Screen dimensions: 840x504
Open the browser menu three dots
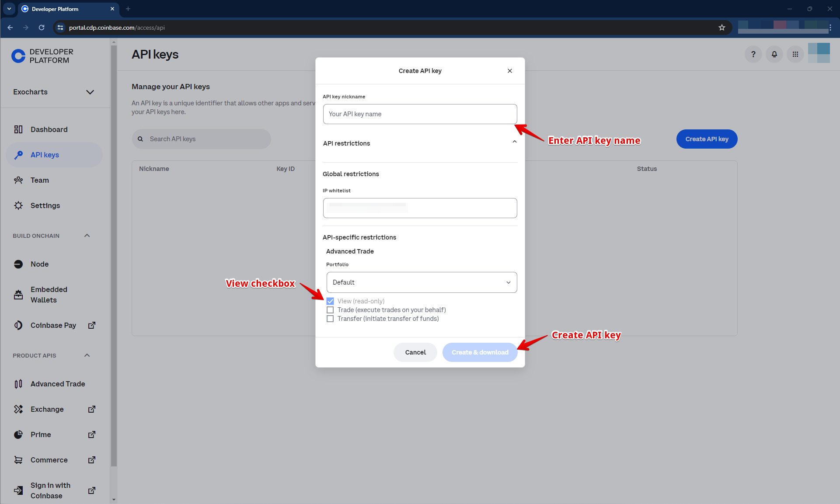coord(830,28)
